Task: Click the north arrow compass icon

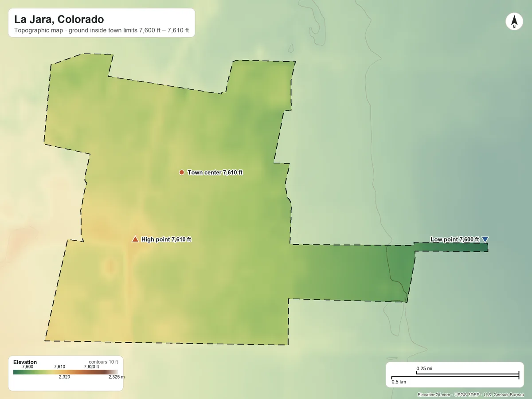Action: pos(514,22)
